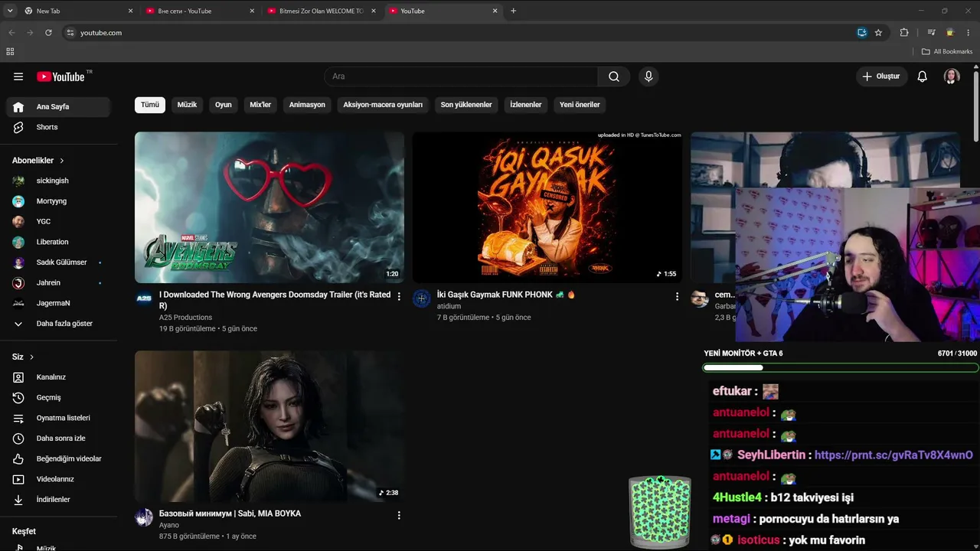Reload the page in Chrome
980x551 pixels.
(x=48, y=33)
